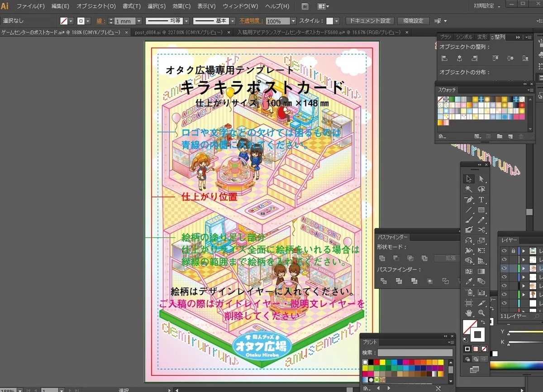Click horizontal align center icon in Align panel
This screenshot has width=543, height=392.
click(459, 58)
